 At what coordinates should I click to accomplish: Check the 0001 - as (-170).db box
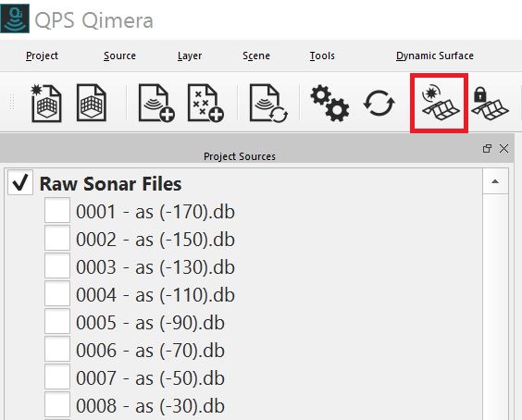(x=57, y=210)
